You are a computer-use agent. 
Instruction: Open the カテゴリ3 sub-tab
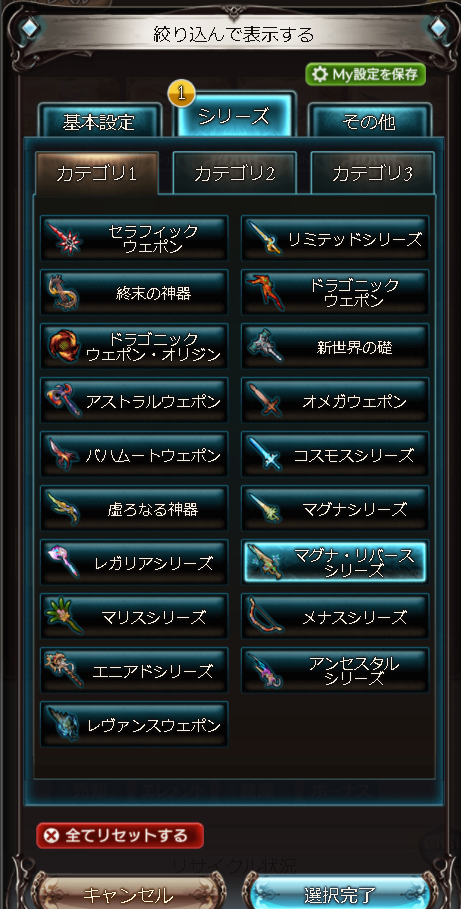pos(372,173)
